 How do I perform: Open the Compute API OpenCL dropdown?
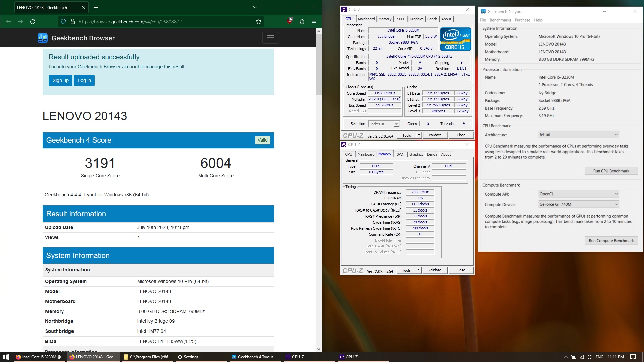point(579,194)
